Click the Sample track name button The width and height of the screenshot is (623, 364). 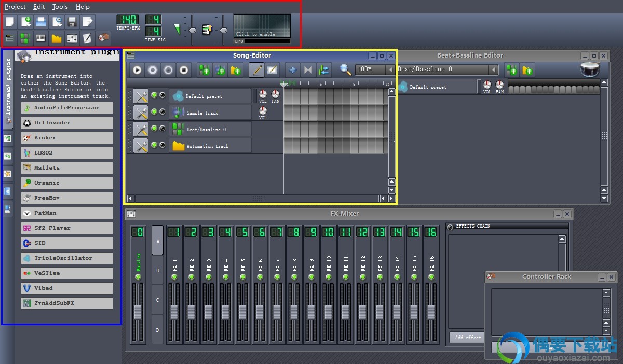tap(210, 113)
